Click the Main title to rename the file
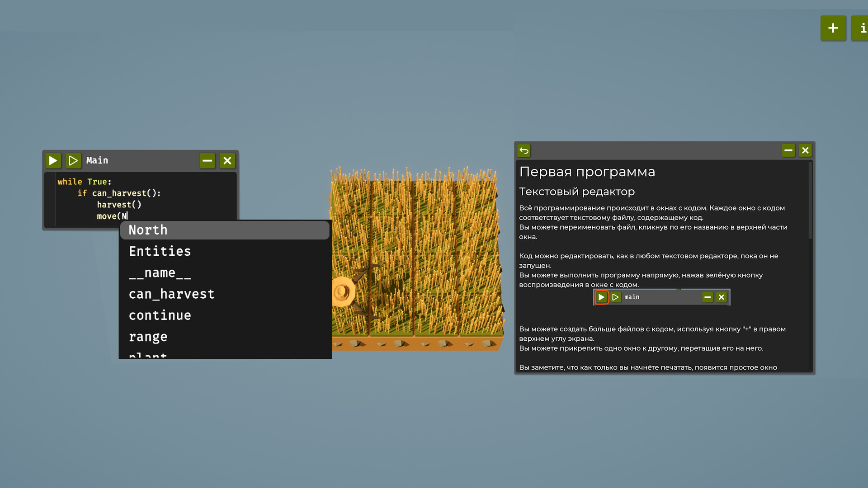Viewport: 868px width, 488px height. point(97,160)
